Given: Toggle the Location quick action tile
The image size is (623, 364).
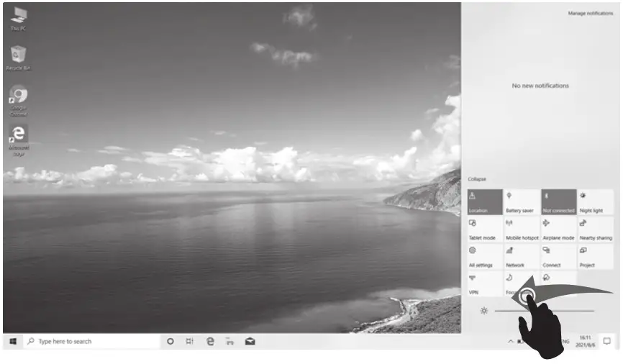Looking at the screenshot, I should point(485,202).
